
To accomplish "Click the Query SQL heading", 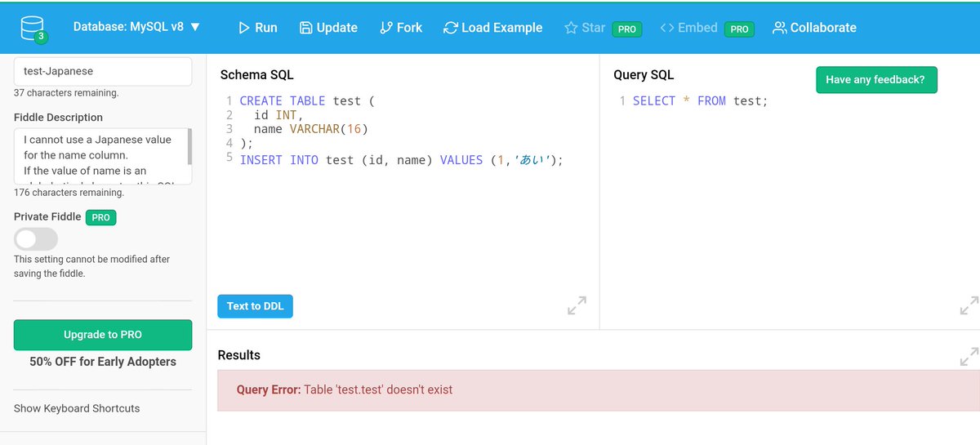I will (x=644, y=75).
